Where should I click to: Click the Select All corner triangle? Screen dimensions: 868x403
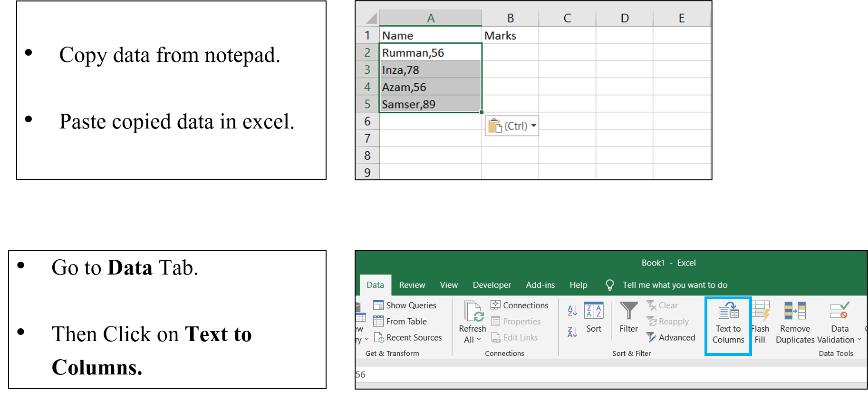[x=371, y=19]
